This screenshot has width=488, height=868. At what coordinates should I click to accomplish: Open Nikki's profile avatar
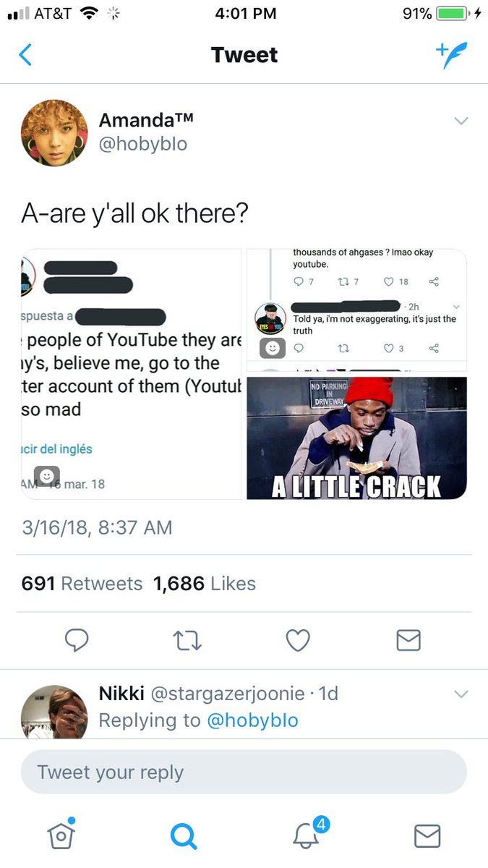pyautogui.click(x=54, y=712)
